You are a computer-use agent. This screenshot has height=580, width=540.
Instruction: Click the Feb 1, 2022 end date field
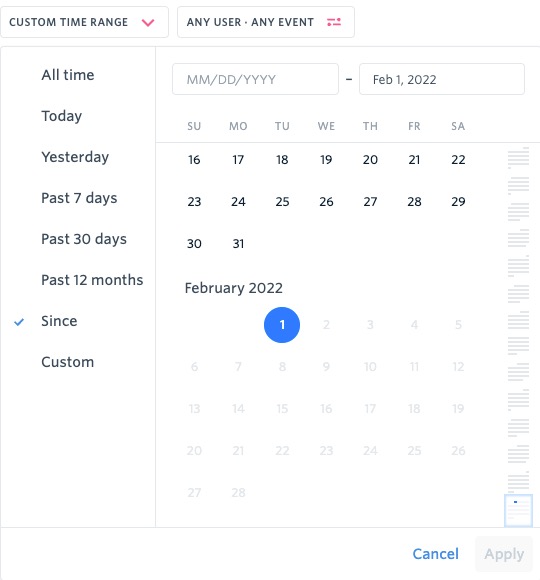coord(442,79)
